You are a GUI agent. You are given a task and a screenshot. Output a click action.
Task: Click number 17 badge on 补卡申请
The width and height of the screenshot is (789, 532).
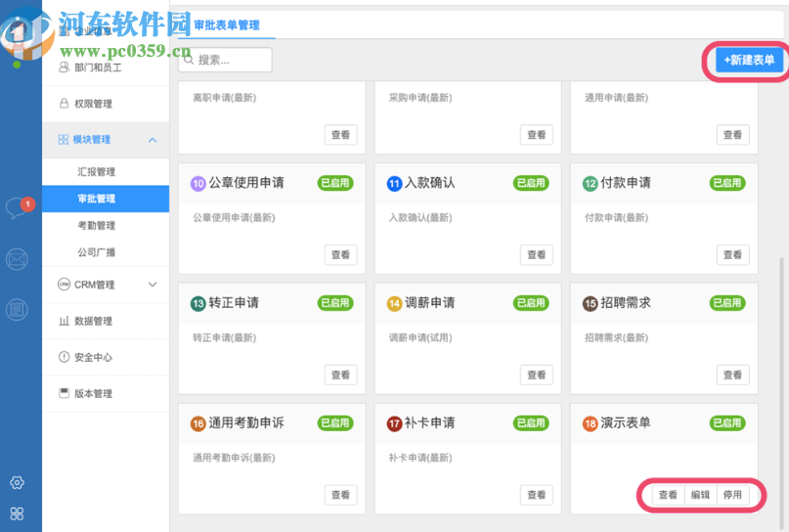(394, 423)
